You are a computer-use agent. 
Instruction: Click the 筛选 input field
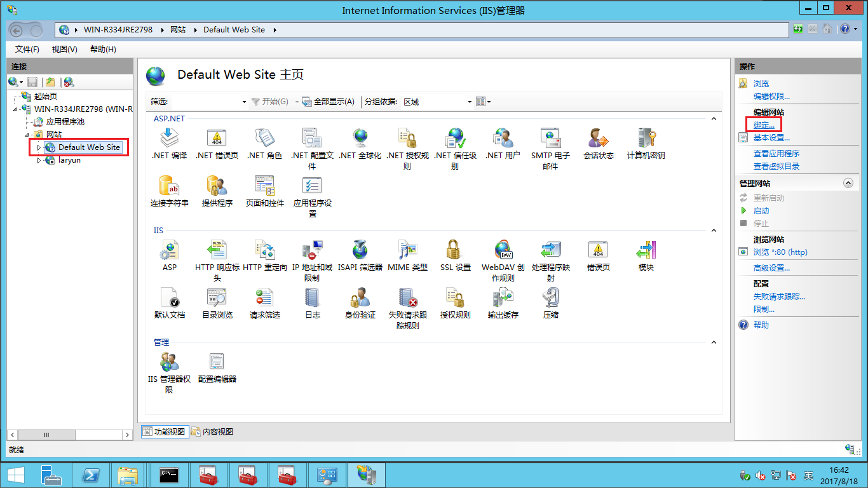206,102
